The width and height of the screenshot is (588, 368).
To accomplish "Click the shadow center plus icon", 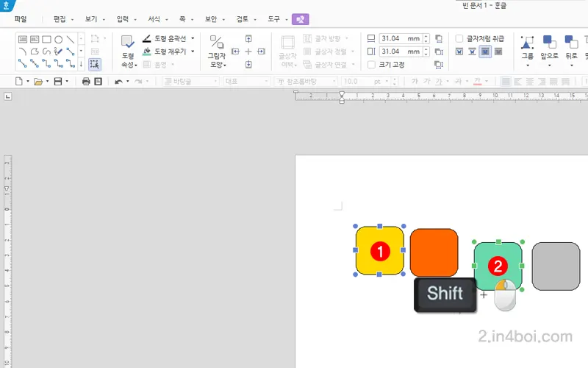I will click(x=248, y=52).
